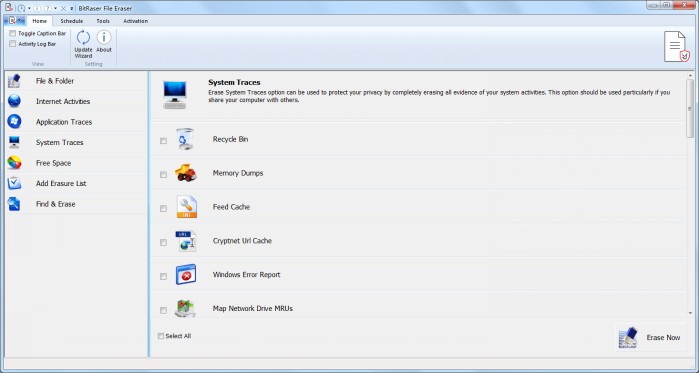This screenshot has width=699, height=373.
Task: Click the Find & Erase icon
Action: coord(14,204)
